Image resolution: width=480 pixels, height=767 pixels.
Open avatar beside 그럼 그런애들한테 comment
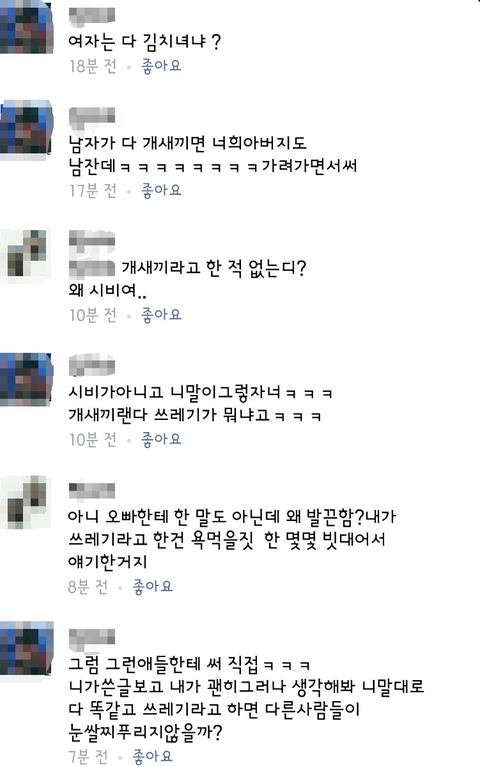[26, 649]
